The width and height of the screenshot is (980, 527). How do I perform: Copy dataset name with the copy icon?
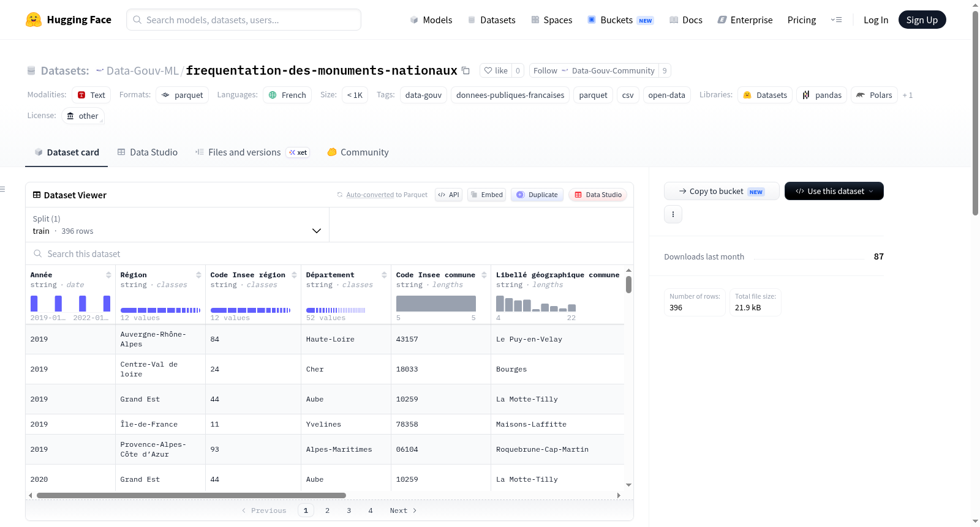point(466,70)
